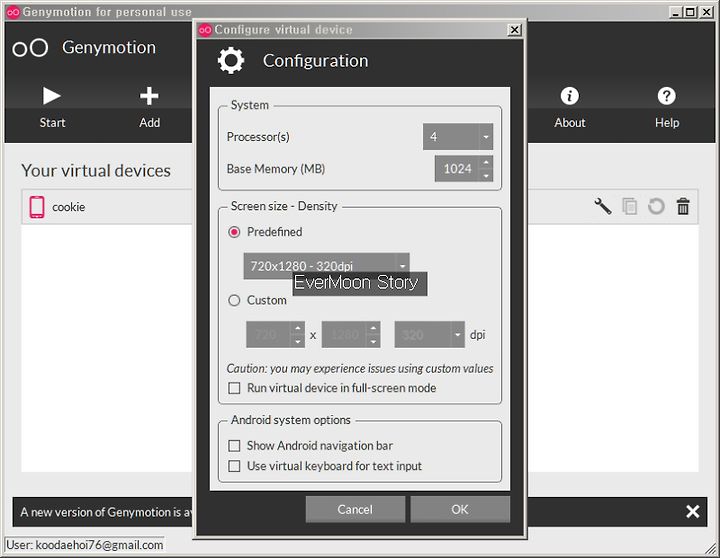This screenshot has height=558, width=720.
Task: Click the Caution custom values note
Action: 360,369
